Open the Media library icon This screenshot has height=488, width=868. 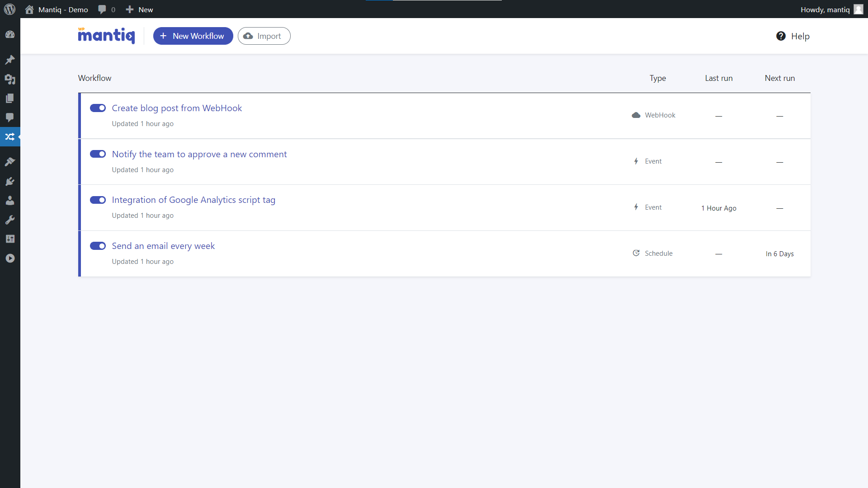tap(10, 79)
